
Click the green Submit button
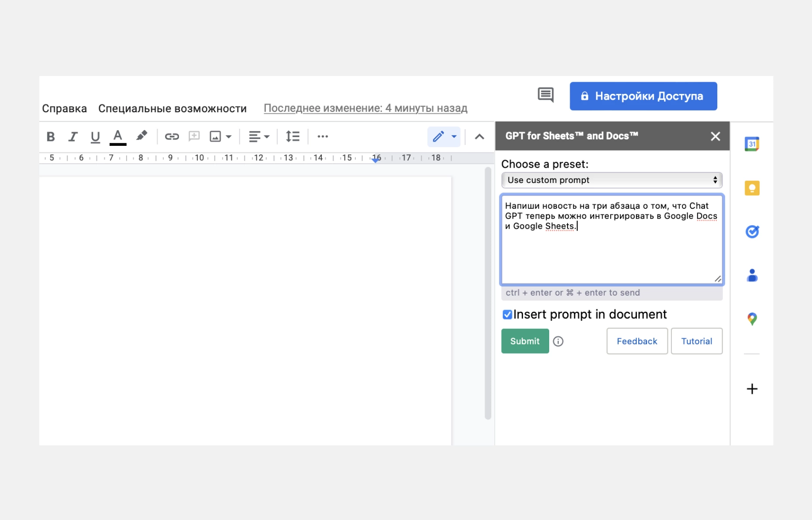tap(525, 341)
